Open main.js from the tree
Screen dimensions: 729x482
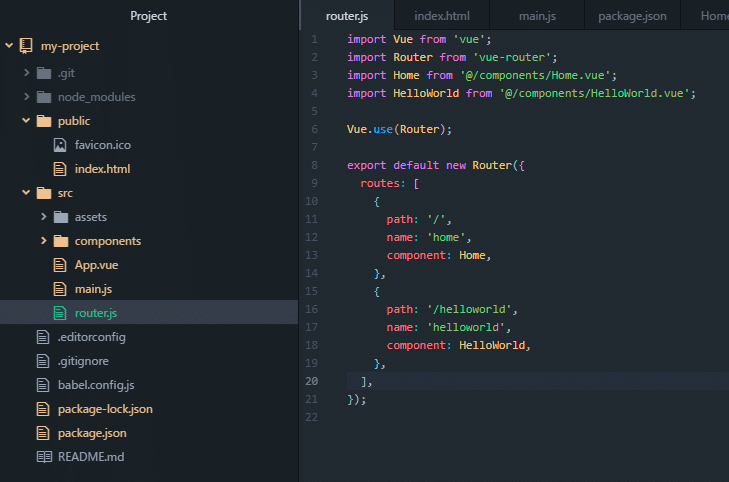tap(93, 289)
